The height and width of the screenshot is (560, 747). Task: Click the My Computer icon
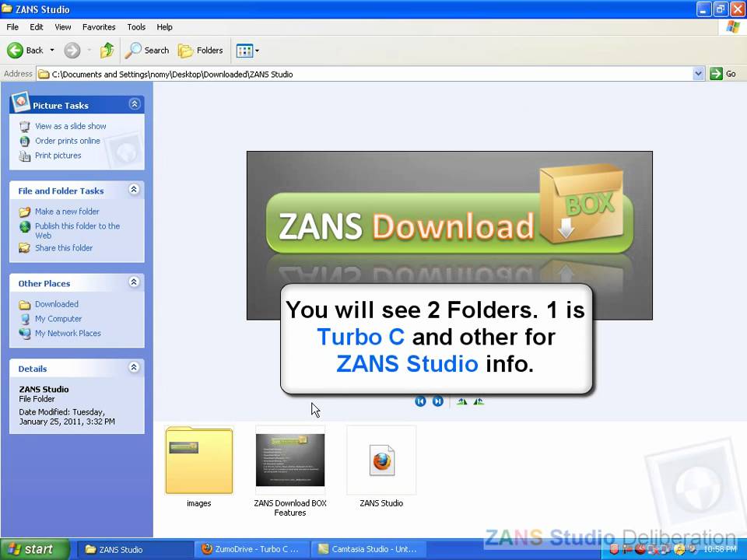pos(25,319)
